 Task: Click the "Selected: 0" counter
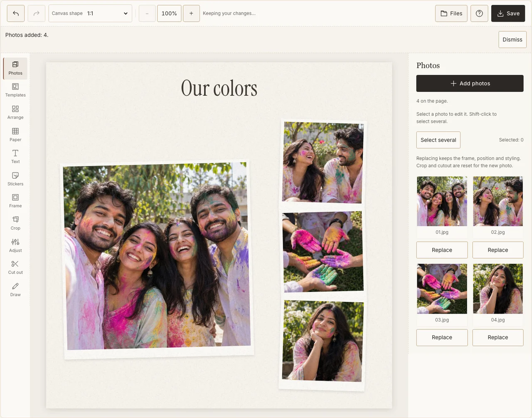point(511,140)
